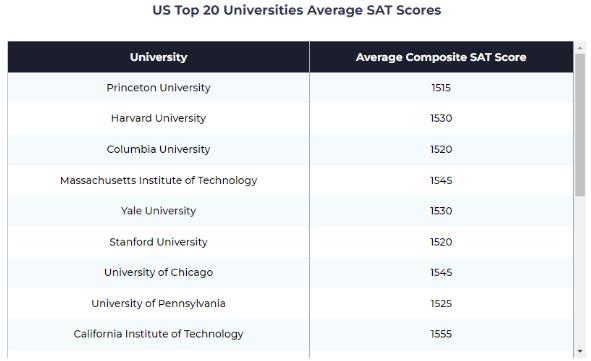Select the University of Chicago cell
This screenshot has width=591, height=361.
coord(158,272)
